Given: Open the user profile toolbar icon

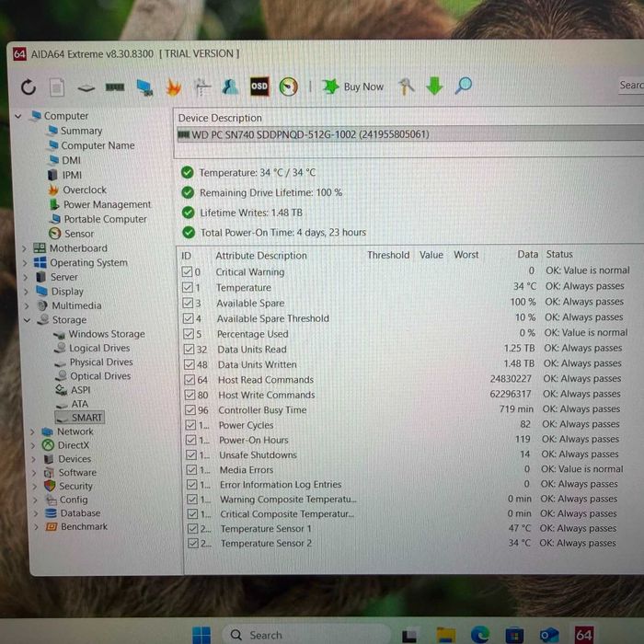Looking at the screenshot, I should pyautogui.click(x=230, y=86).
